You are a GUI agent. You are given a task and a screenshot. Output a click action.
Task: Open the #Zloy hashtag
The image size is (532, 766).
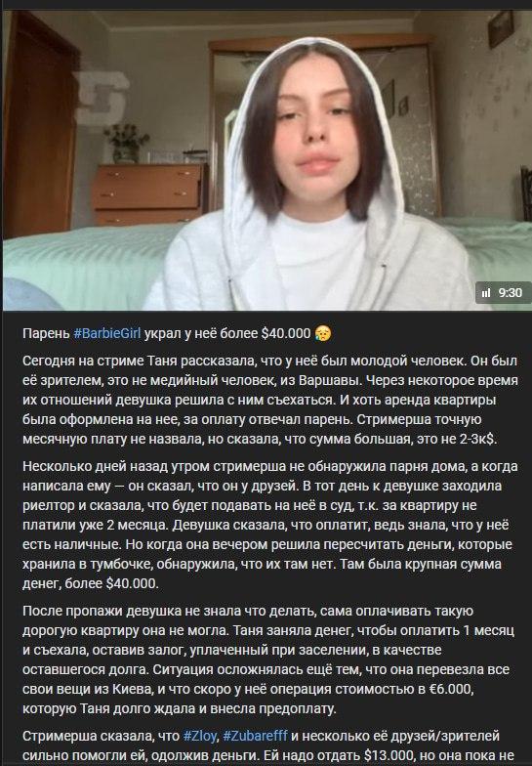[x=200, y=735]
